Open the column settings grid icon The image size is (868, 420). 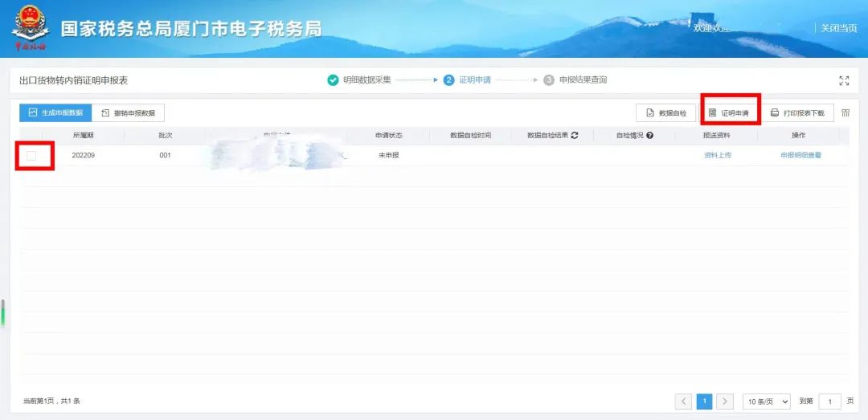tap(845, 113)
